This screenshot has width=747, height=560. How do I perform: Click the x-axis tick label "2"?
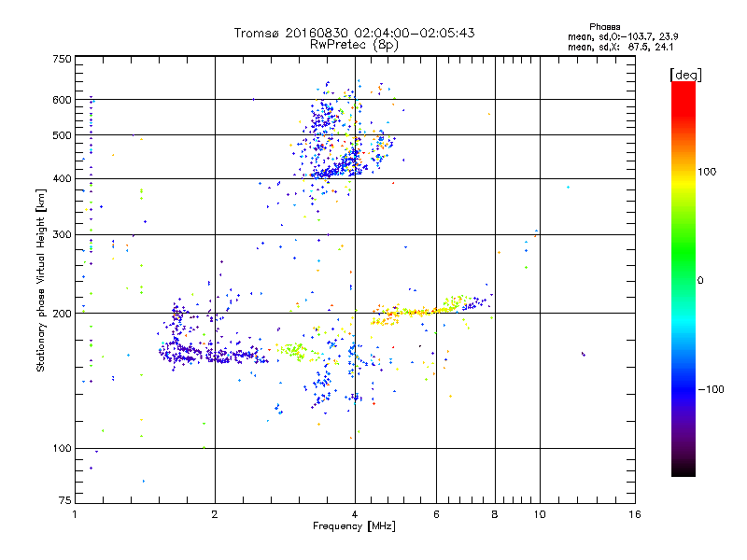pos(215,514)
